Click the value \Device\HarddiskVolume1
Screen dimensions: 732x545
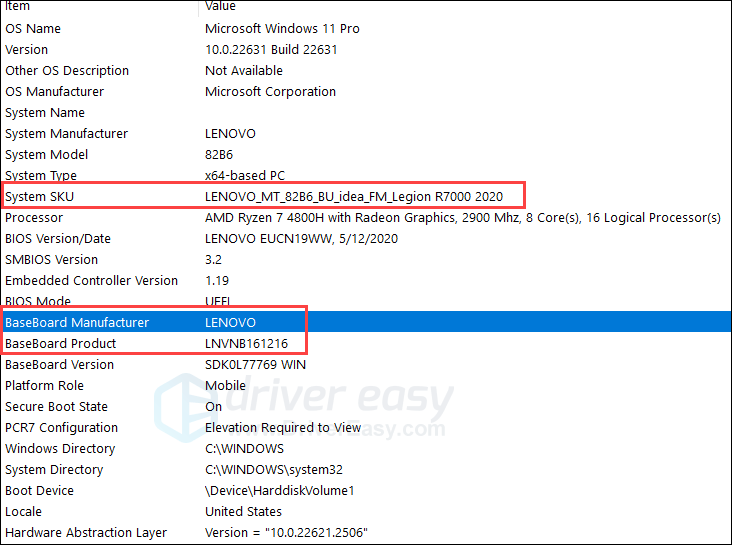pyautogui.click(x=280, y=491)
